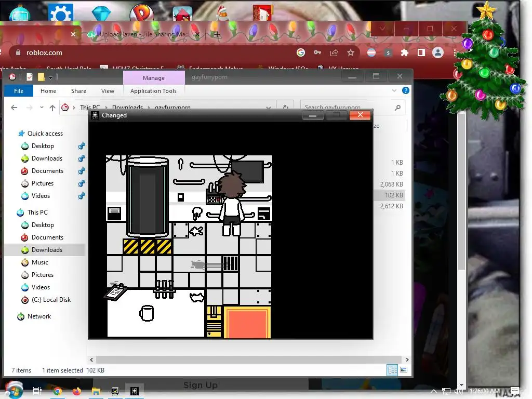Open the Angry Birds desktop icon
The height and width of the screenshot is (399, 532).
click(x=182, y=14)
